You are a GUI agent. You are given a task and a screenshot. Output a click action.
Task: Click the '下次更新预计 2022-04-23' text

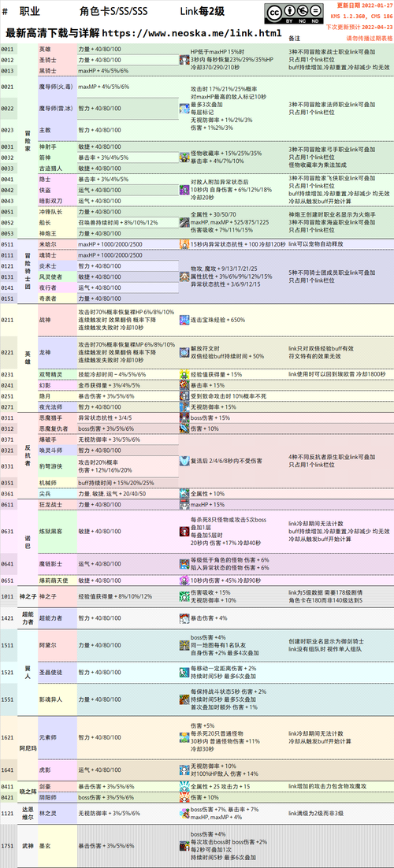(359, 27)
